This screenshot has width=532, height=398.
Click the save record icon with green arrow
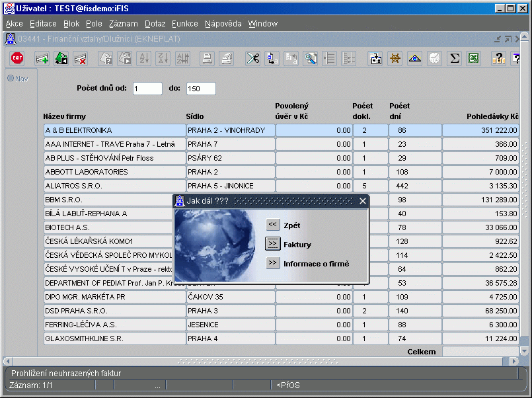click(61, 58)
